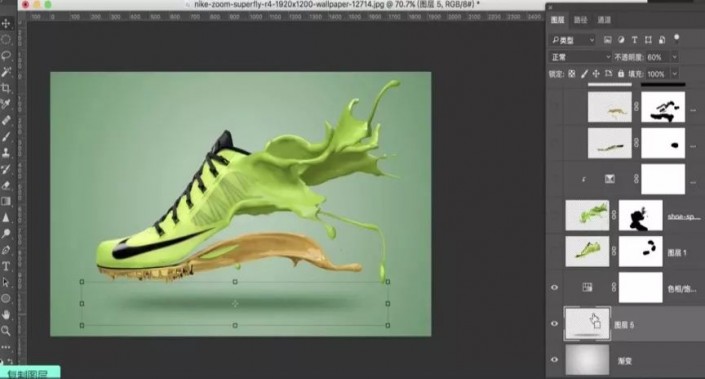
Task: Select the Path Selection tool
Action: [6, 282]
